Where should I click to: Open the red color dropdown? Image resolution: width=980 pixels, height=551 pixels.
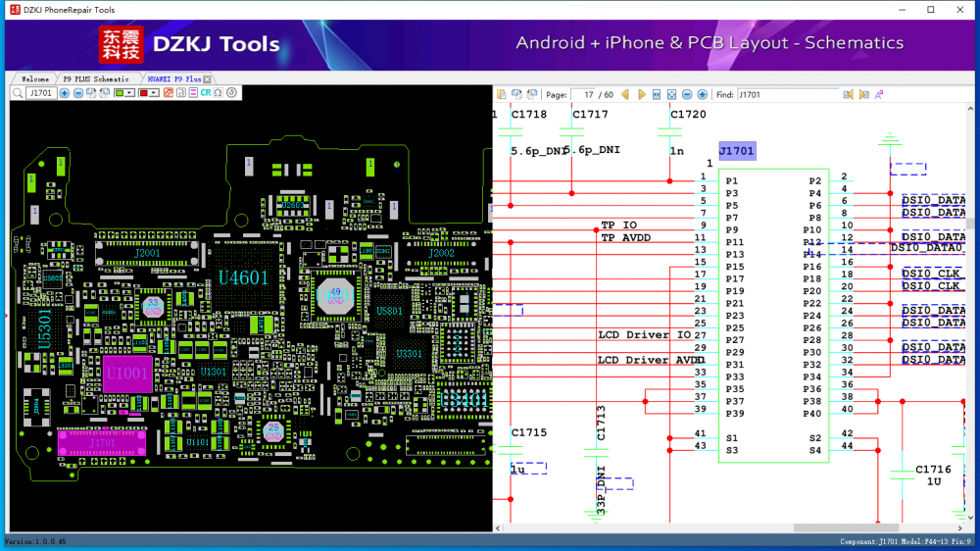coord(149,93)
